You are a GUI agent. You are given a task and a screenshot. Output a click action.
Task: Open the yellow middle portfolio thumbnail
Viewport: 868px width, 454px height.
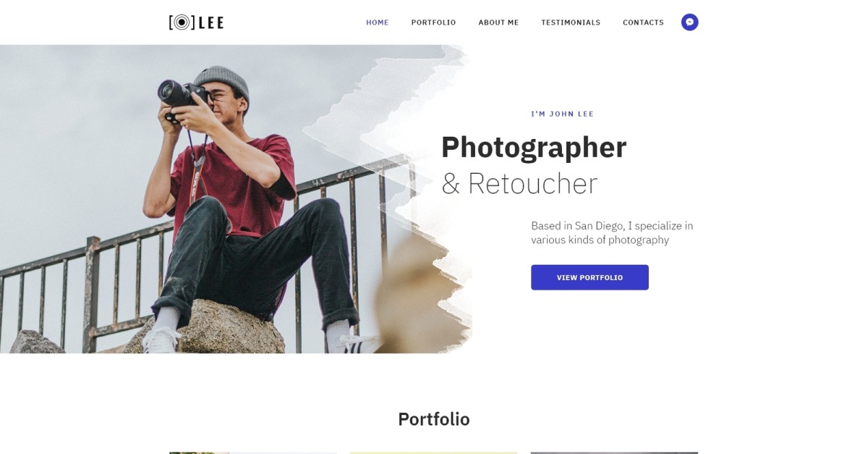pyautogui.click(x=434, y=453)
